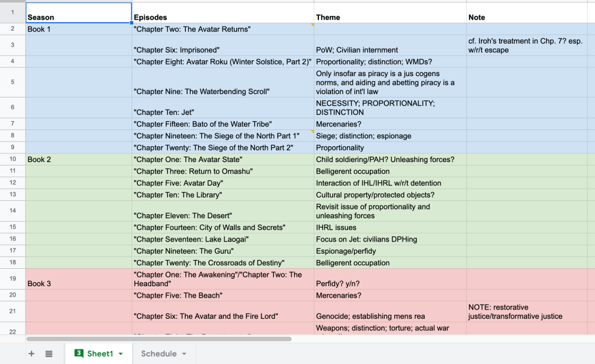Expand the Schedule tab dropdown arrow
The width and height of the screenshot is (595, 364).
[184, 354]
